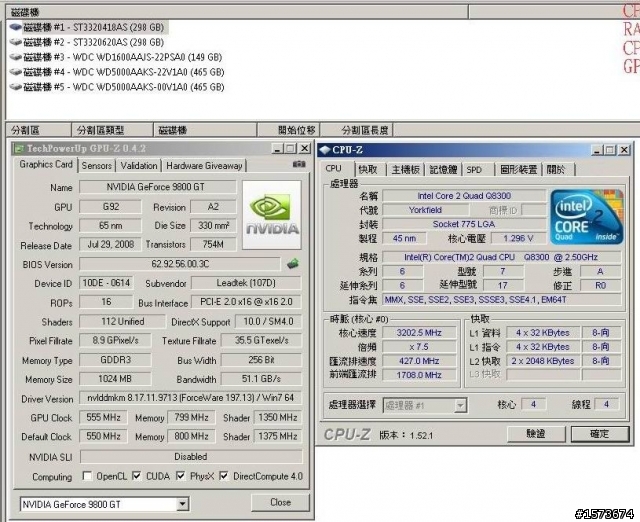Click code name value Yorkfield

tap(425, 210)
